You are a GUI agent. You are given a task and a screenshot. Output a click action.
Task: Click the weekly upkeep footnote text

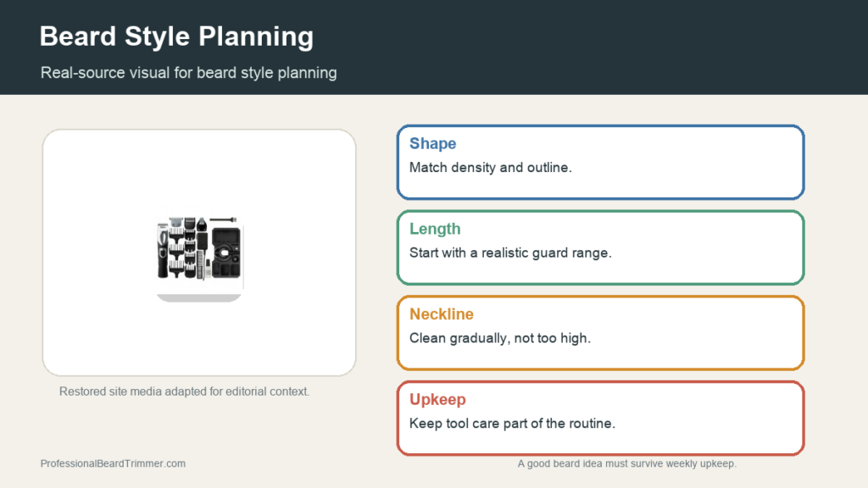click(x=626, y=463)
